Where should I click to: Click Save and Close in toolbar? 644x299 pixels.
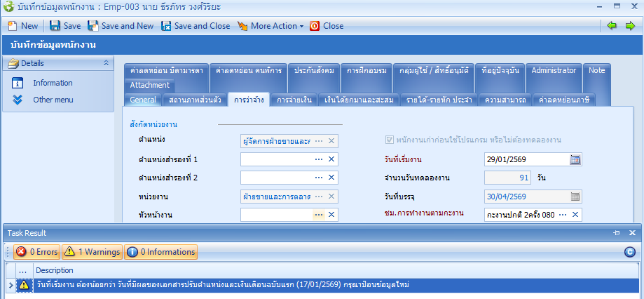pos(196,26)
